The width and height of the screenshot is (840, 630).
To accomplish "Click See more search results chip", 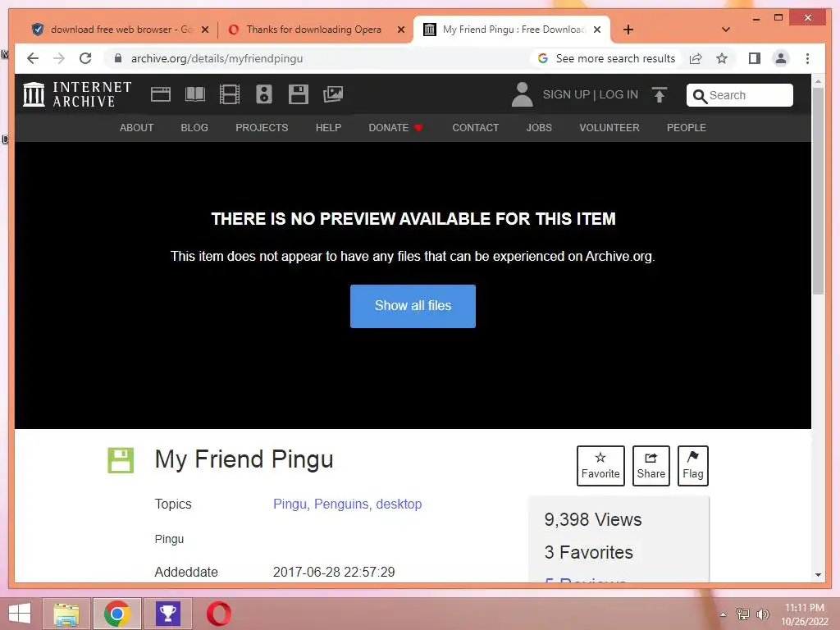I will (x=606, y=58).
